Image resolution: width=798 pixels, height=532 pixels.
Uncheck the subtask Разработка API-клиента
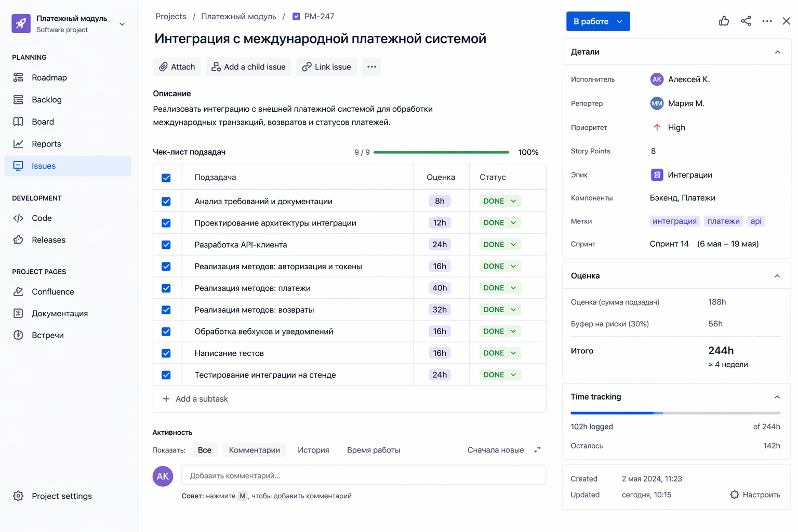click(x=166, y=244)
